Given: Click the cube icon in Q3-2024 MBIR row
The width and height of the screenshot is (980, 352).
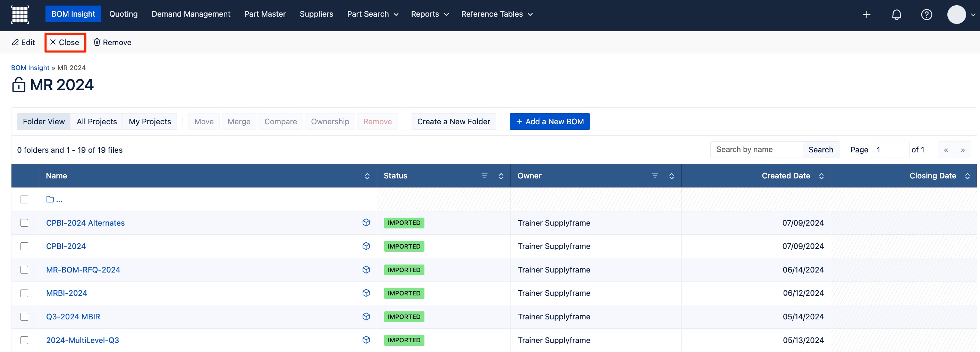Looking at the screenshot, I should (x=366, y=317).
